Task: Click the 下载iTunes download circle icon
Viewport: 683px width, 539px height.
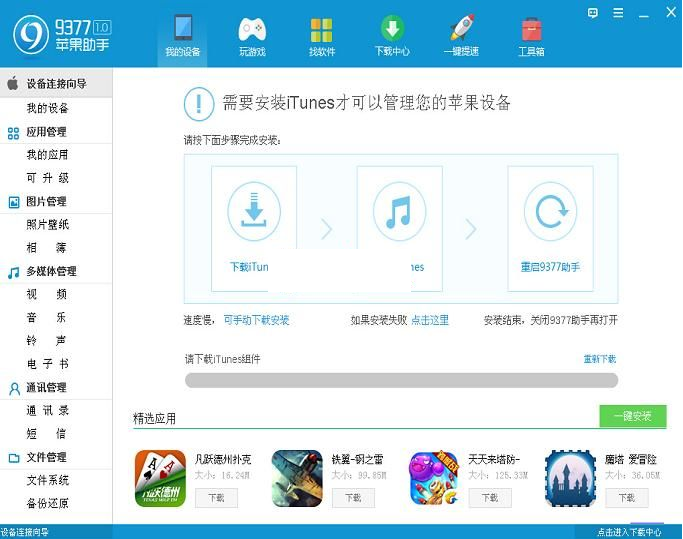Action: pos(254,212)
